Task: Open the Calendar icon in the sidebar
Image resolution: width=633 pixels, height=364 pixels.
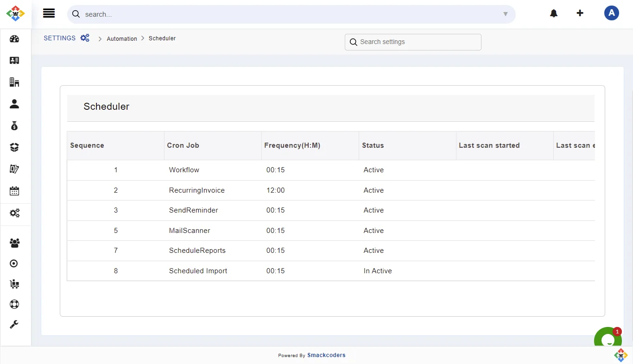Action: click(x=14, y=191)
